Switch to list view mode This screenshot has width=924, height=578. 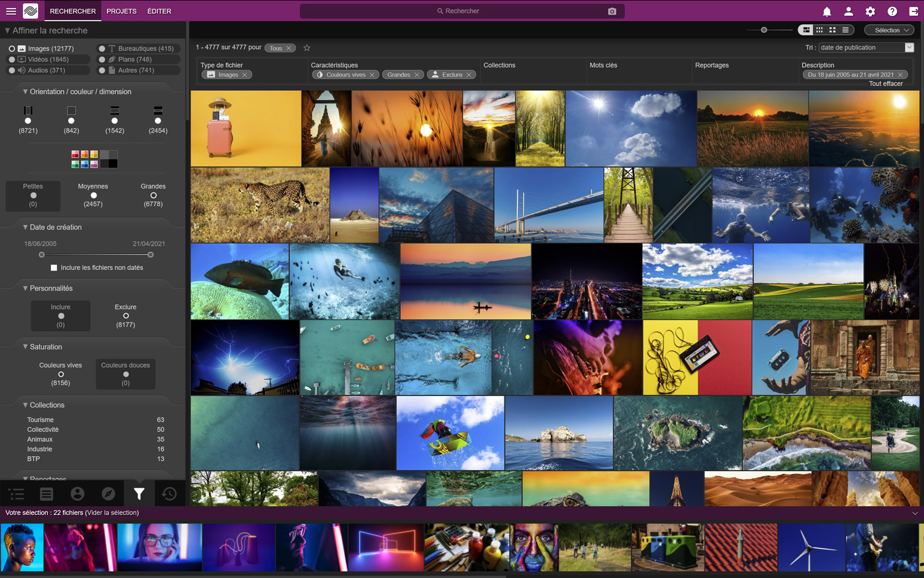point(845,29)
